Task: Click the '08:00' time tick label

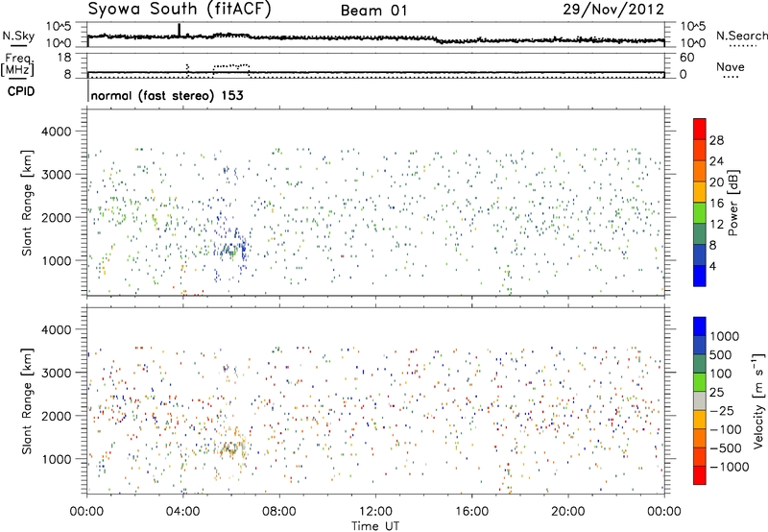Action: (x=279, y=512)
